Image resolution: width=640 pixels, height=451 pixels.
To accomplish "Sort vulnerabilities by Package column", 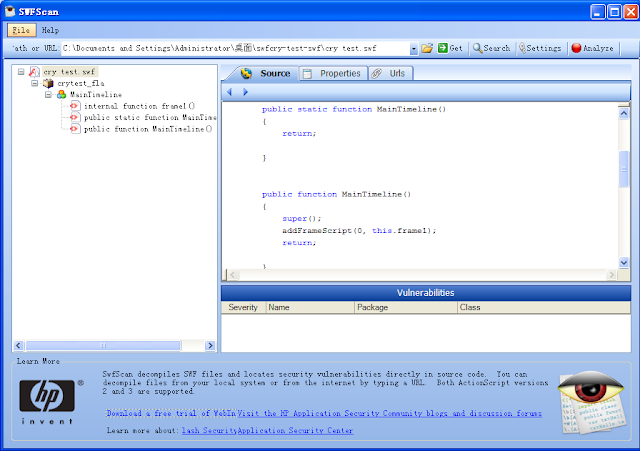I will pyautogui.click(x=406, y=307).
